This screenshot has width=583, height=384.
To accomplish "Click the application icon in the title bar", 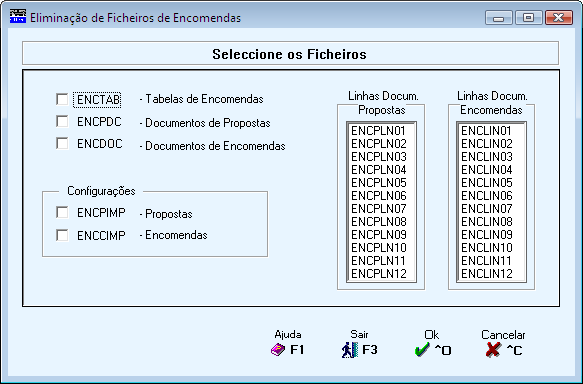I will (x=18, y=17).
